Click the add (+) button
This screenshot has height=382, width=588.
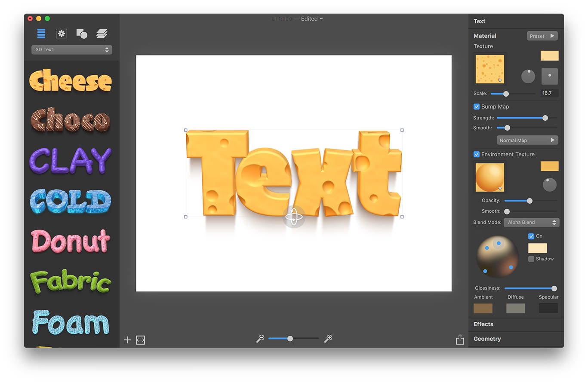pyautogui.click(x=127, y=340)
